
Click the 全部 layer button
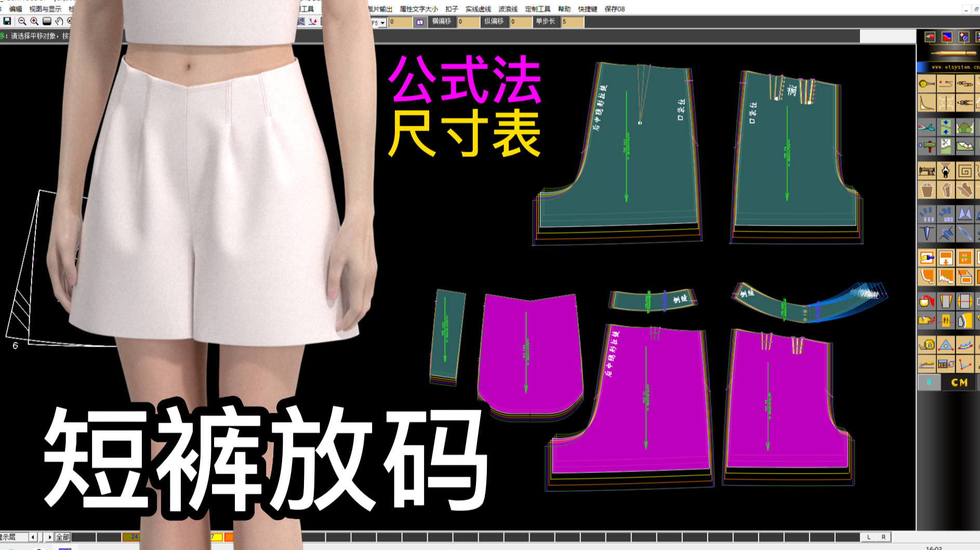point(62,537)
